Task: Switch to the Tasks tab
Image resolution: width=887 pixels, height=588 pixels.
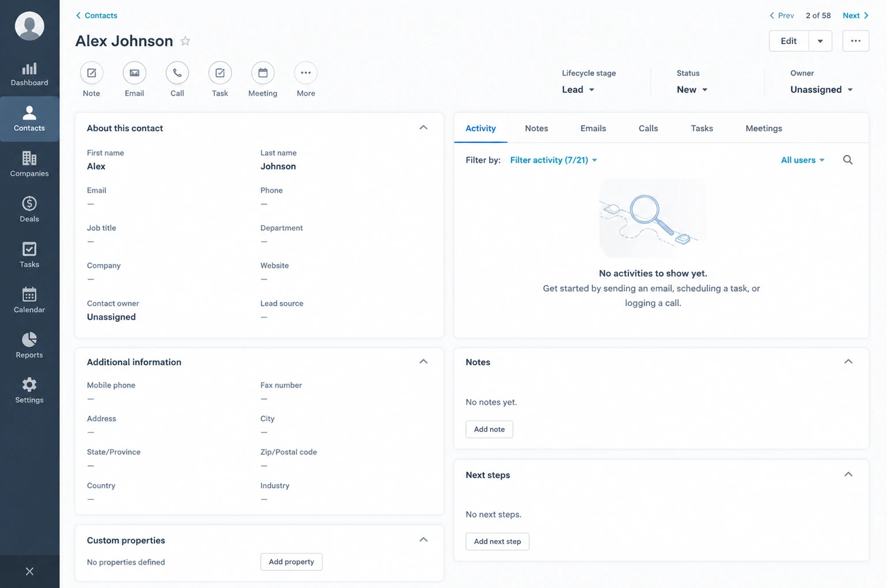Action: 702,128
